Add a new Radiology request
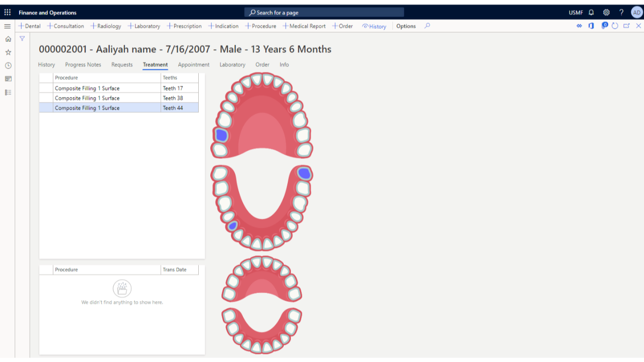 pyautogui.click(x=106, y=26)
